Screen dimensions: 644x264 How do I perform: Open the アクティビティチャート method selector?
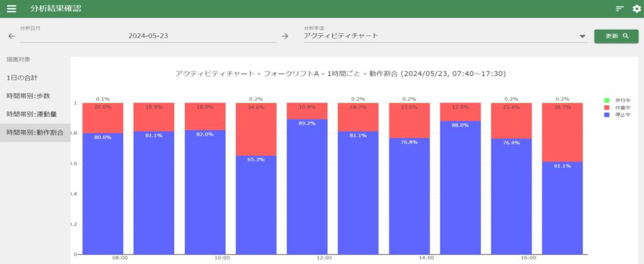point(440,36)
